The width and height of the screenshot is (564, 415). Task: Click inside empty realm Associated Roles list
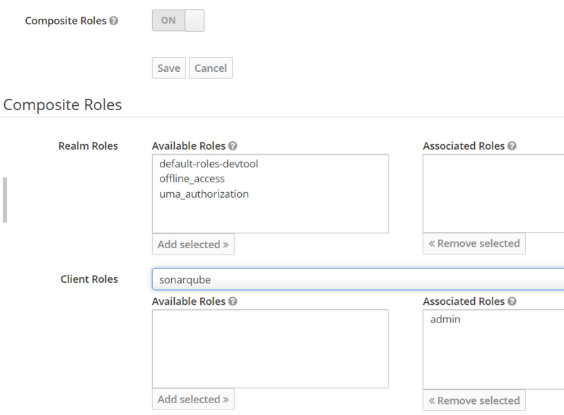[x=493, y=193]
